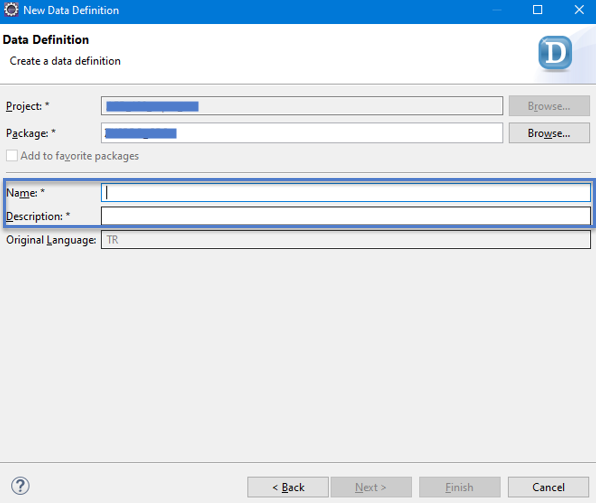Click the Eclipse gear icon in title bar
596x503 pixels.
point(11,10)
